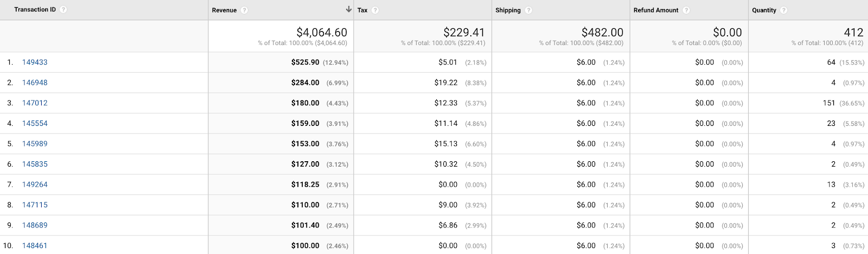View transaction 145989
The height and width of the screenshot is (254, 868).
[x=35, y=144]
